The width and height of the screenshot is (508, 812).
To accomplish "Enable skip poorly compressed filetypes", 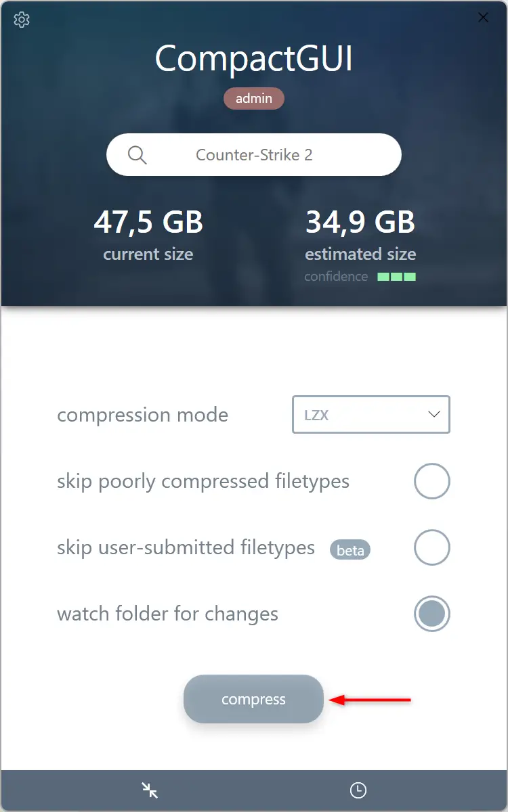I will tap(432, 482).
